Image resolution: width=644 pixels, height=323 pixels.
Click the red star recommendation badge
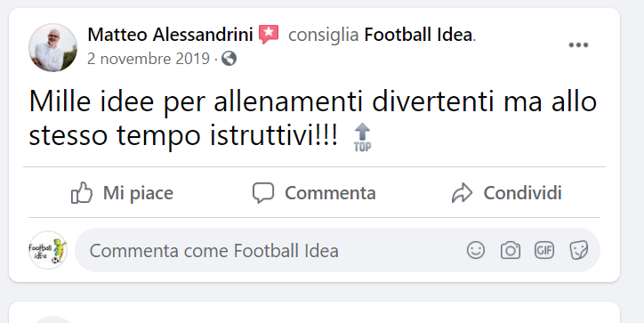click(269, 34)
